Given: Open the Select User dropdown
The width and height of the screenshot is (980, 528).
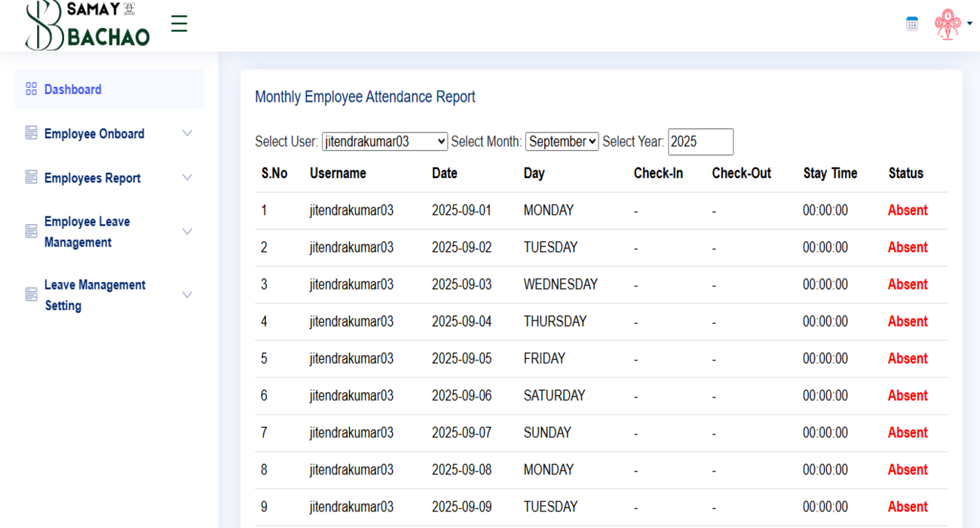Looking at the screenshot, I should tap(384, 141).
